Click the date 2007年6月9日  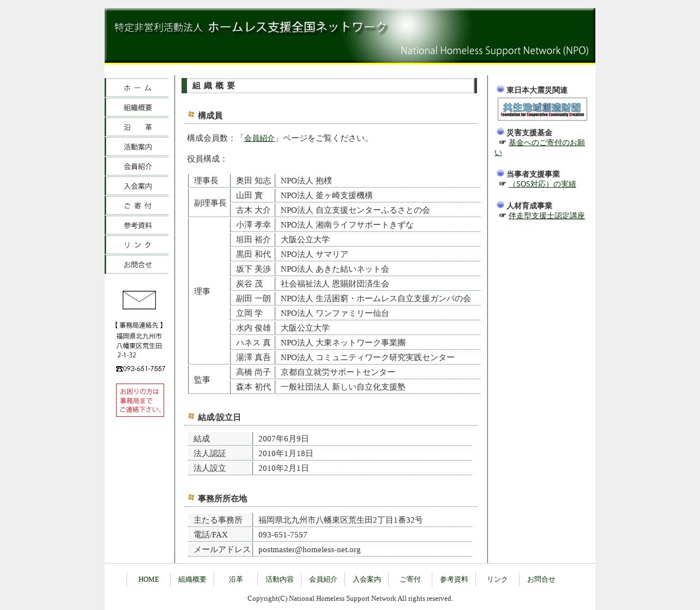[283, 439]
